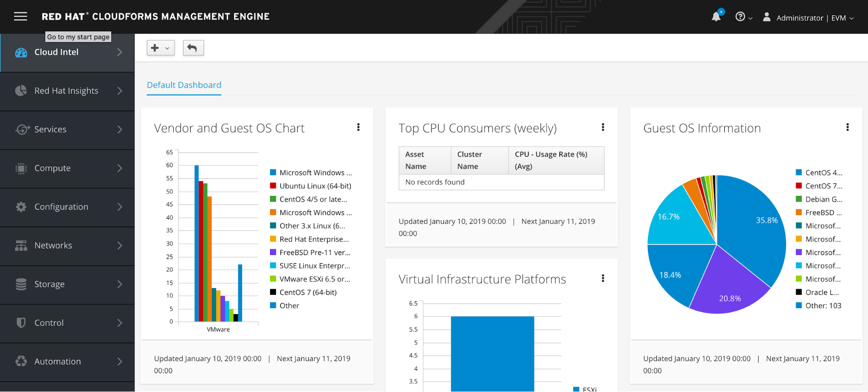The height and width of the screenshot is (392, 868).
Task: Open the hamburger navigation menu
Action: click(x=20, y=17)
